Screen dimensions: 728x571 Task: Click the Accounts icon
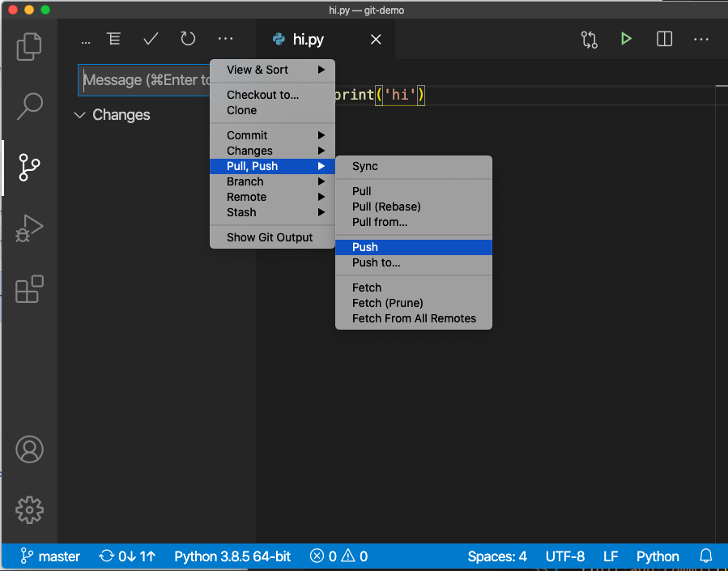point(29,449)
